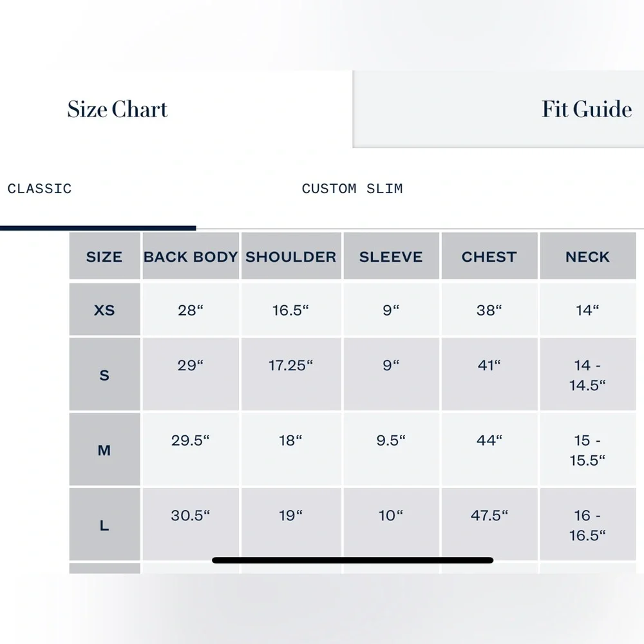Select the S size row label

pyautogui.click(x=104, y=375)
